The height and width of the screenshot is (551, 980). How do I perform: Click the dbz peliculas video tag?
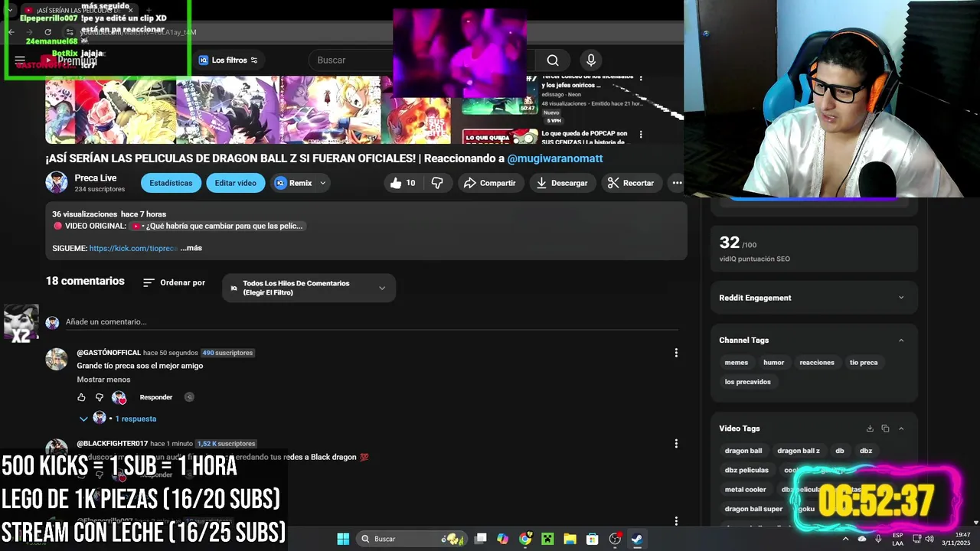(x=746, y=470)
